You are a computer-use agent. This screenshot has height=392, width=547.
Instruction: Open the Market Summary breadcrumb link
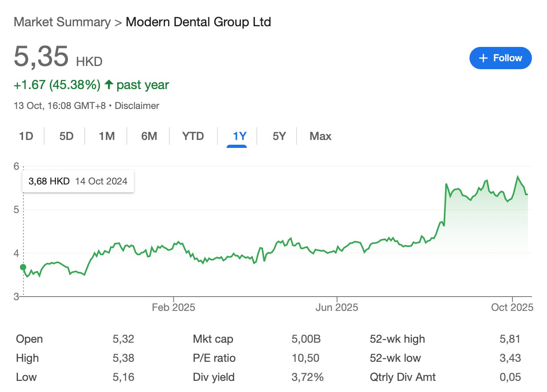coord(62,22)
